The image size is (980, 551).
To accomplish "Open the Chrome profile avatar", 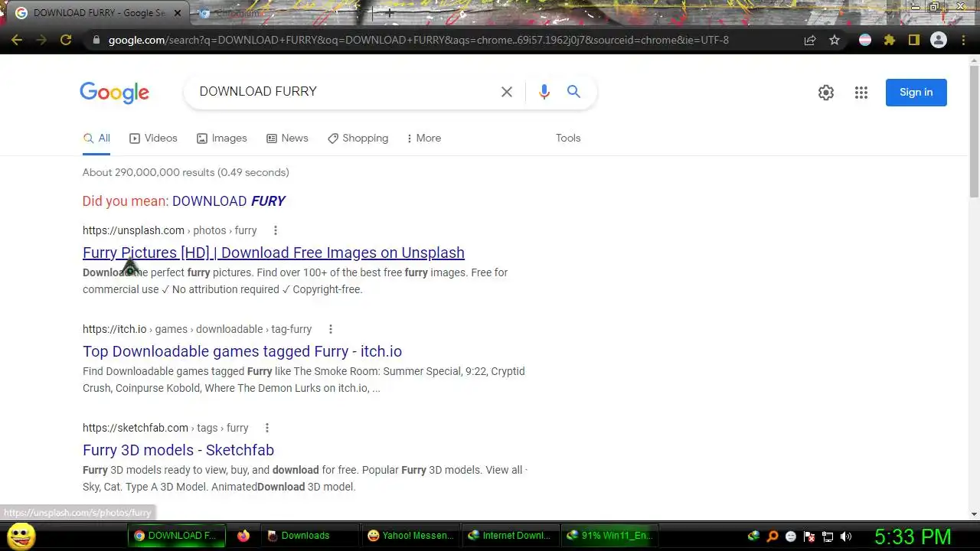I will 939,40.
